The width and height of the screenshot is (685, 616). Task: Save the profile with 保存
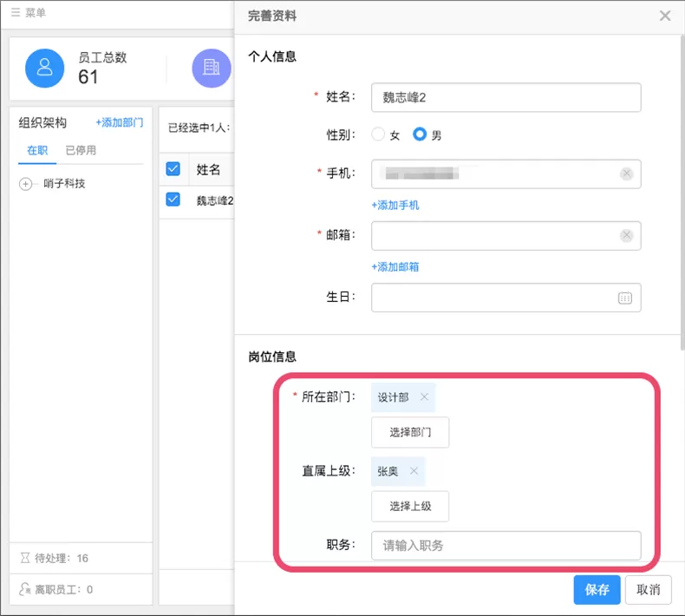coord(597,590)
